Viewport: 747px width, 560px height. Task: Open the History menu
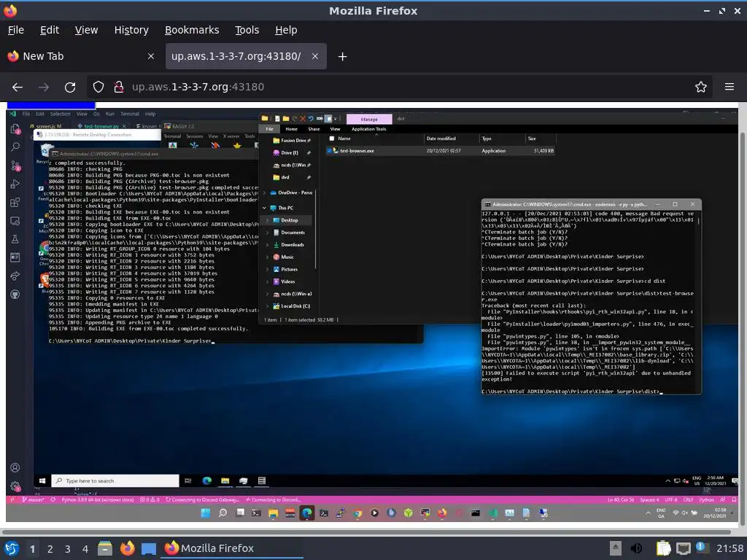(x=131, y=30)
